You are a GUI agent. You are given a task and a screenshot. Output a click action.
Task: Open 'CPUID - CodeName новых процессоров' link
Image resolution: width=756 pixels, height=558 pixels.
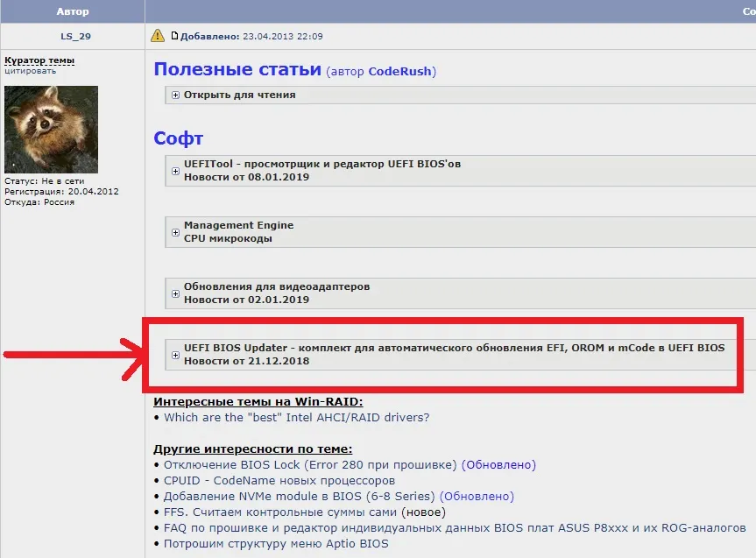point(279,480)
